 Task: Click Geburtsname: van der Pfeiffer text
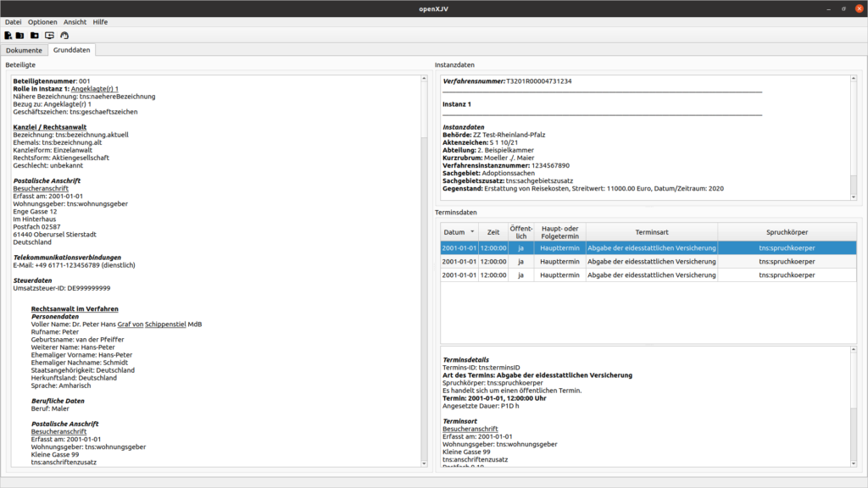[77, 340]
